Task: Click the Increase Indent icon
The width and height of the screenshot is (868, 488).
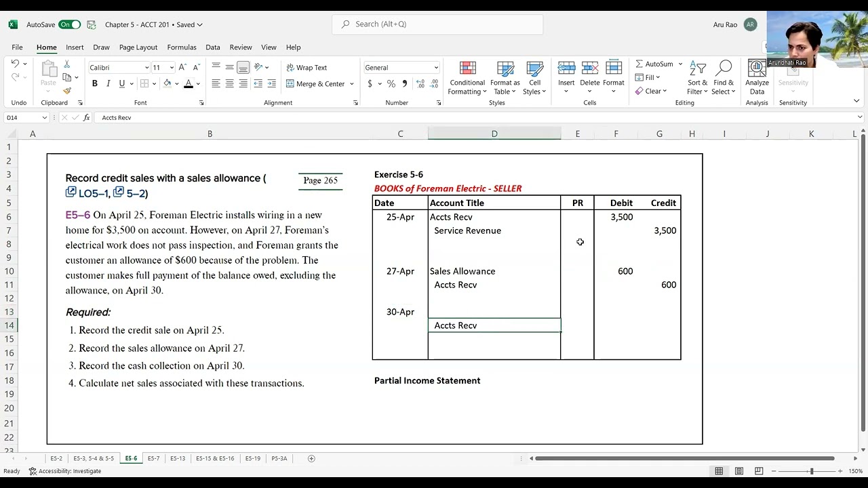Action: coord(272,83)
